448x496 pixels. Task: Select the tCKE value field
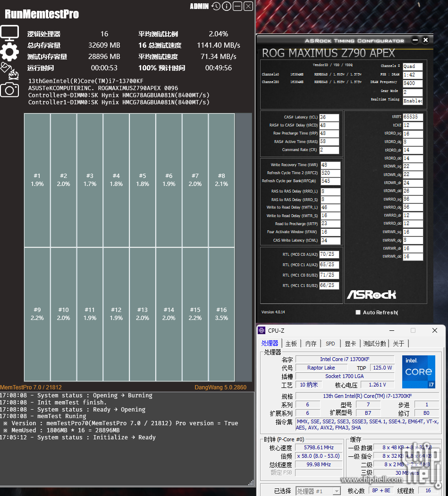pos(413,125)
